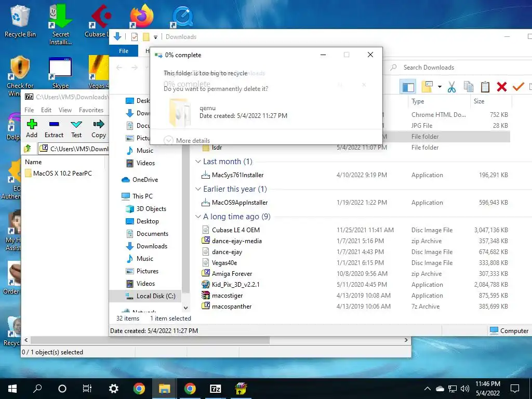Click the volume icon in system tray

point(465,389)
